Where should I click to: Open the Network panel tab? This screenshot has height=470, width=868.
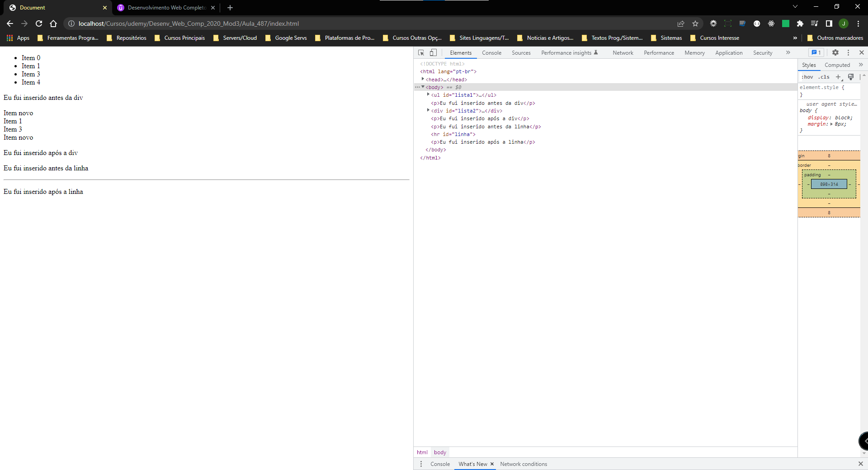point(623,53)
